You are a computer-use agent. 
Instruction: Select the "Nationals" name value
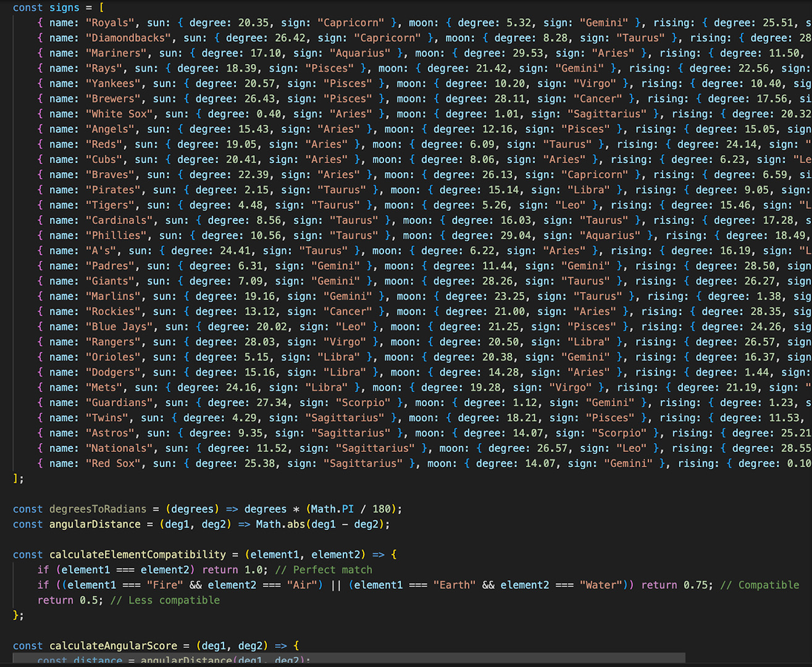click(x=120, y=448)
